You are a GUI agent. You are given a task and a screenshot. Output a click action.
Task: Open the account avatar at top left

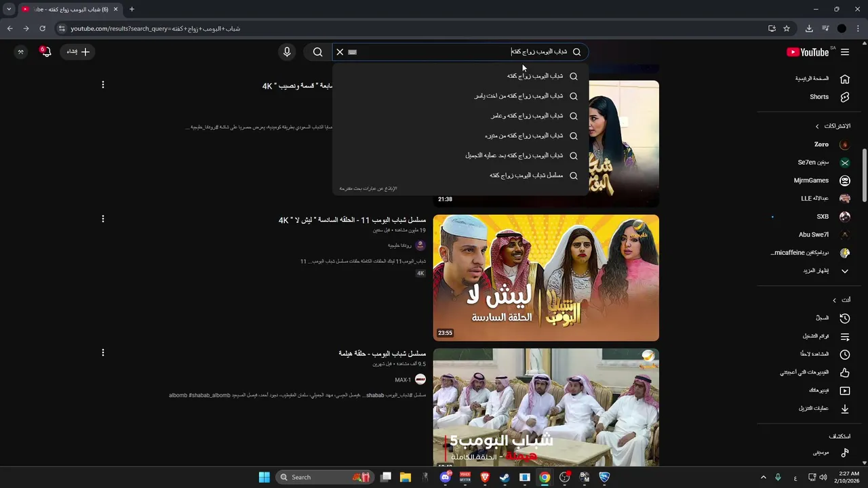[x=21, y=52]
